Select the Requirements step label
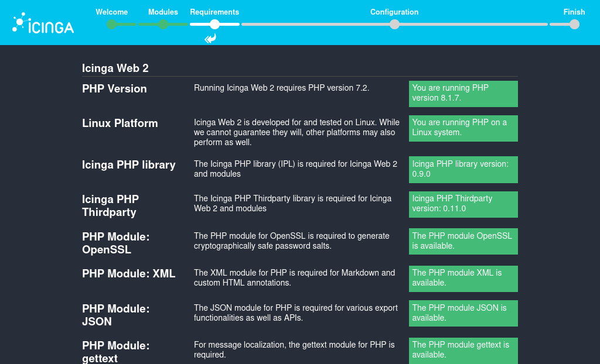 (214, 12)
